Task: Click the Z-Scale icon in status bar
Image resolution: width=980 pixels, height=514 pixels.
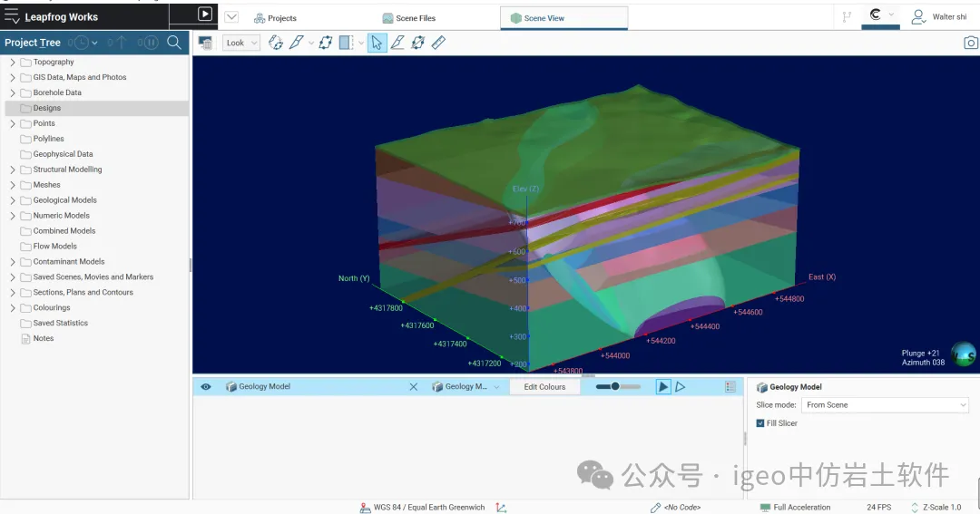Action: [915, 508]
